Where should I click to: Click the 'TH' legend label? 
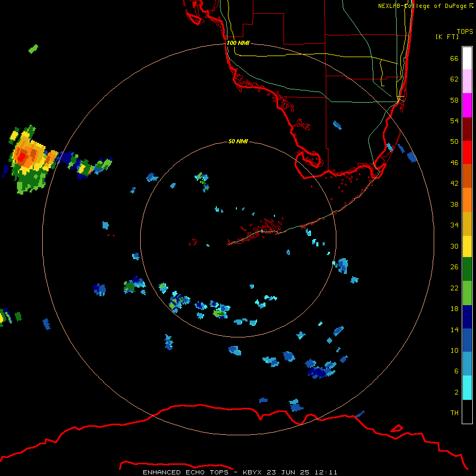pyautogui.click(x=454, y=413)
